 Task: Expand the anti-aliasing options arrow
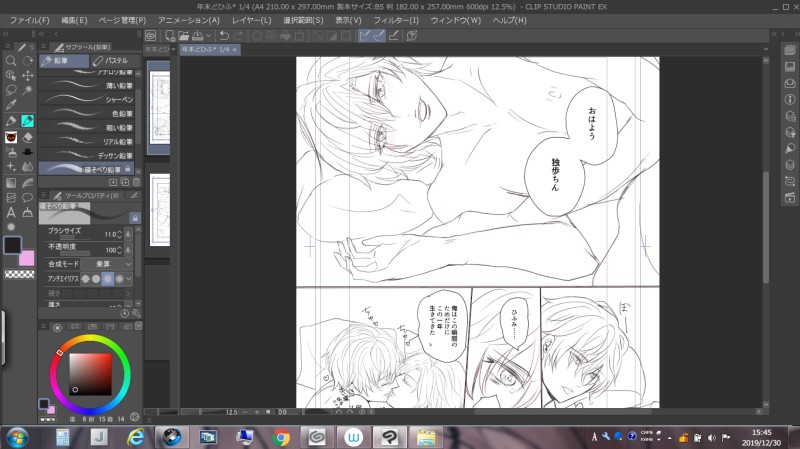click(x=128, y=279)
